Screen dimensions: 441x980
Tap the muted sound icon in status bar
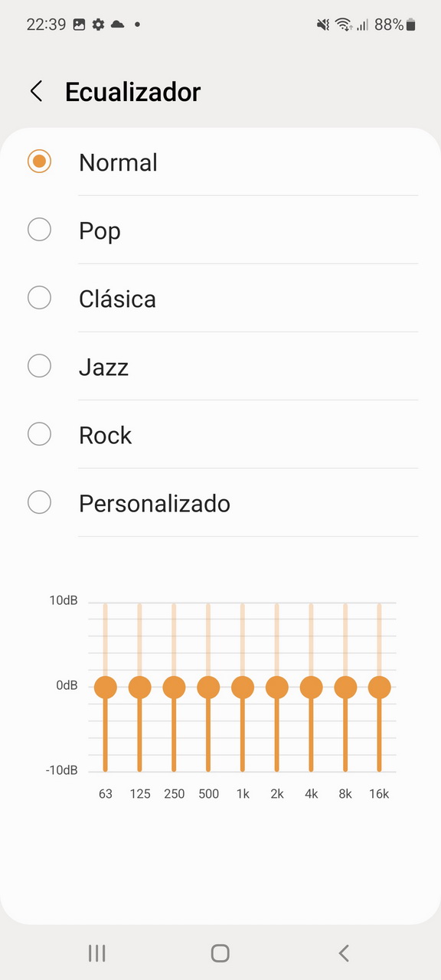[323, 24]
